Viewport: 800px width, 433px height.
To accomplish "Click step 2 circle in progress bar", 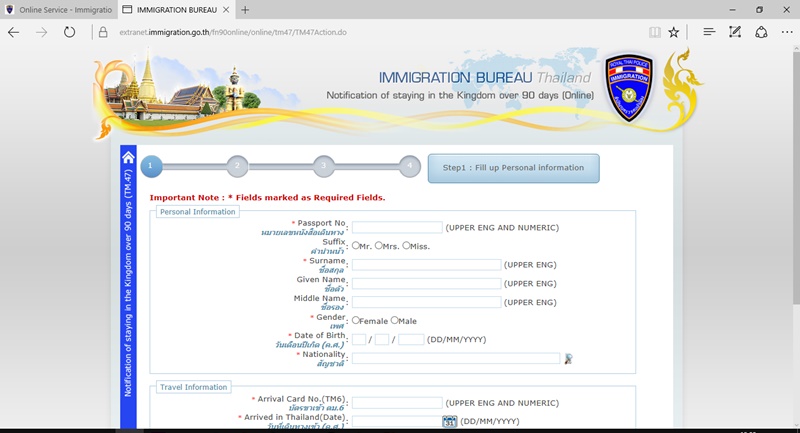I will [x=237, y=166].
